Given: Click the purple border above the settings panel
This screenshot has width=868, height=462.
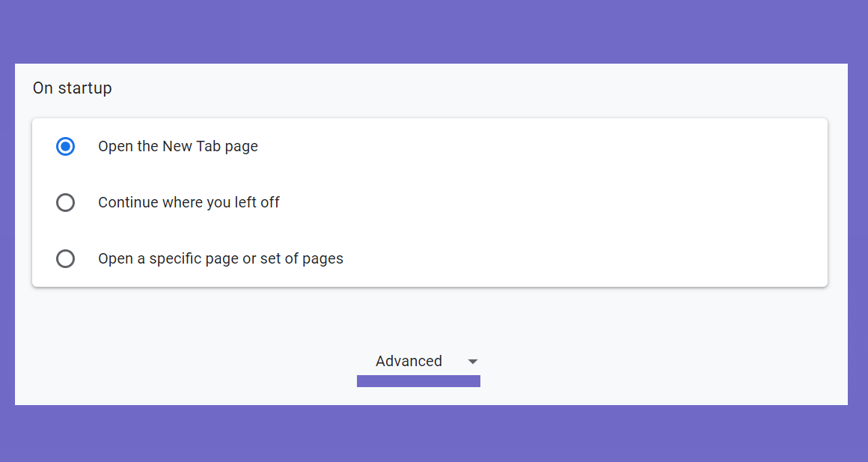Looking at the screenshot, I should [x=434, y=31].
